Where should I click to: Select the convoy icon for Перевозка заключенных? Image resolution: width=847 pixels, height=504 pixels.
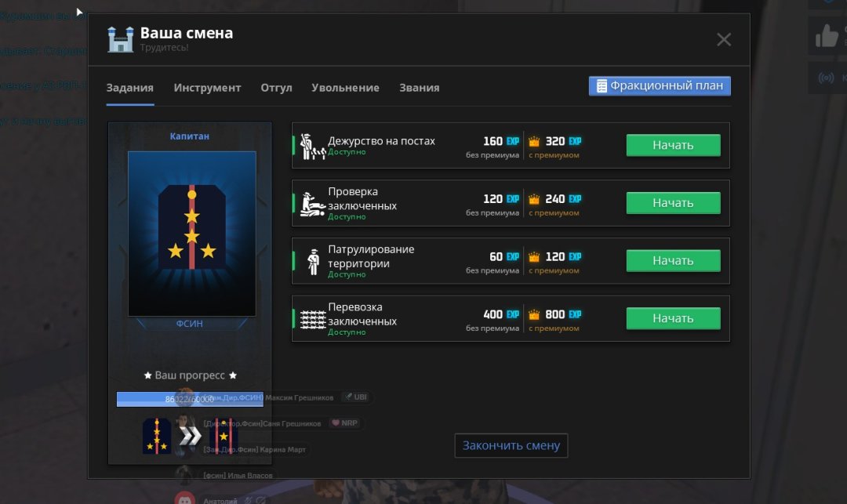(x=309, y=317)
